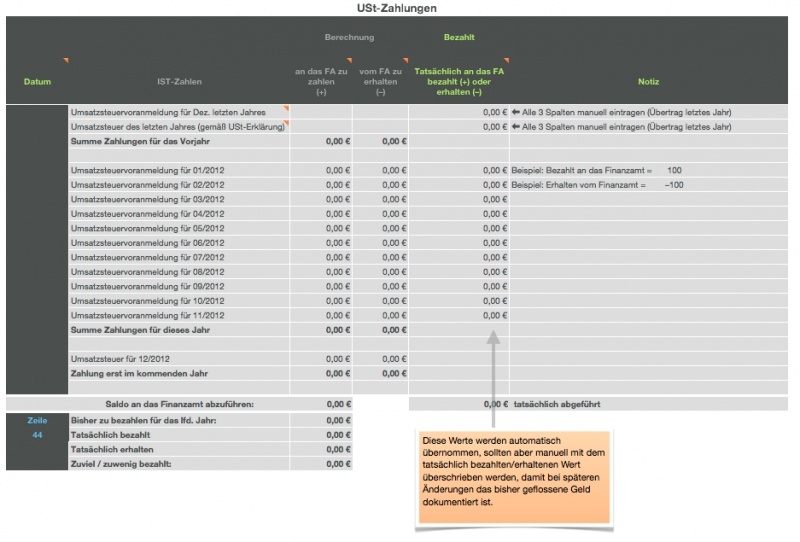Select 'Bisher zu bezahlen für das lfd. Jahr:' cell

click(x=179, y=421)
